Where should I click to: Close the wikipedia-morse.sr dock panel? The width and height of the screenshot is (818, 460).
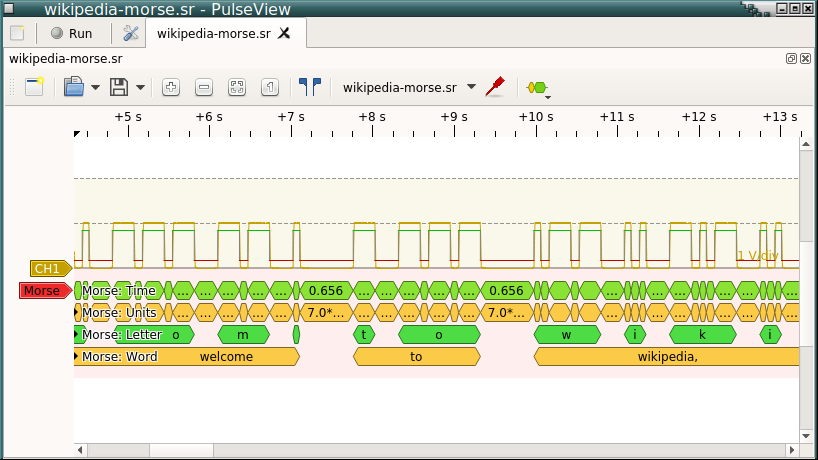pyautogui.click(x=805, y=58)
